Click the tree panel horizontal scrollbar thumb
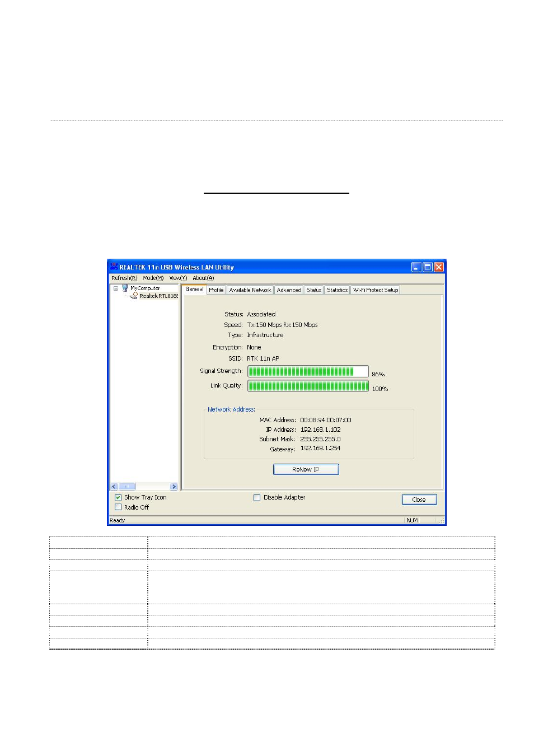 coord(127,487)
